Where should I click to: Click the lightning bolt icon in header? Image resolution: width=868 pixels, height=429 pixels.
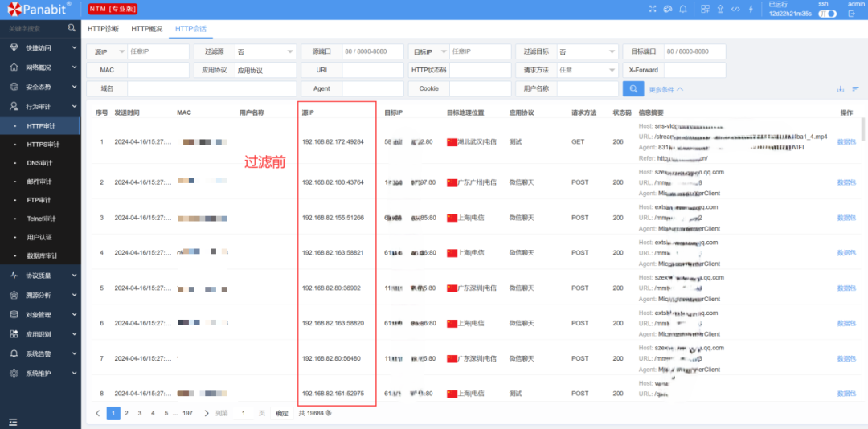(751, 9)
